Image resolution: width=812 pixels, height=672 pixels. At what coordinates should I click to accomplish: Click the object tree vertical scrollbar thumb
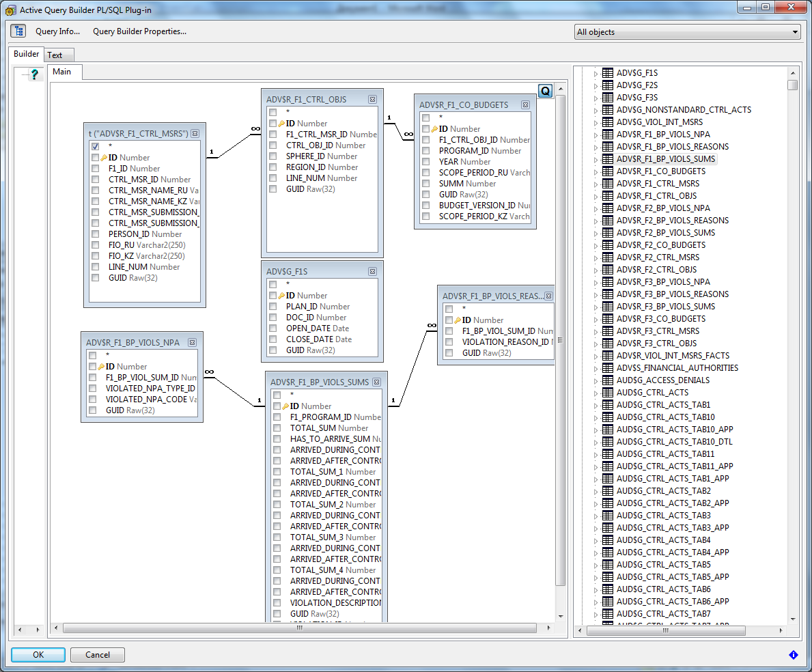click(x=792, y=85)
